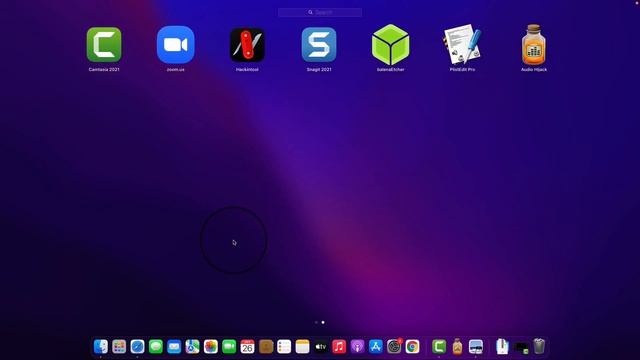This screenshot has height=360, width=640.
Task: Launch PlistEdit Pro
Action: coord(462,44)
